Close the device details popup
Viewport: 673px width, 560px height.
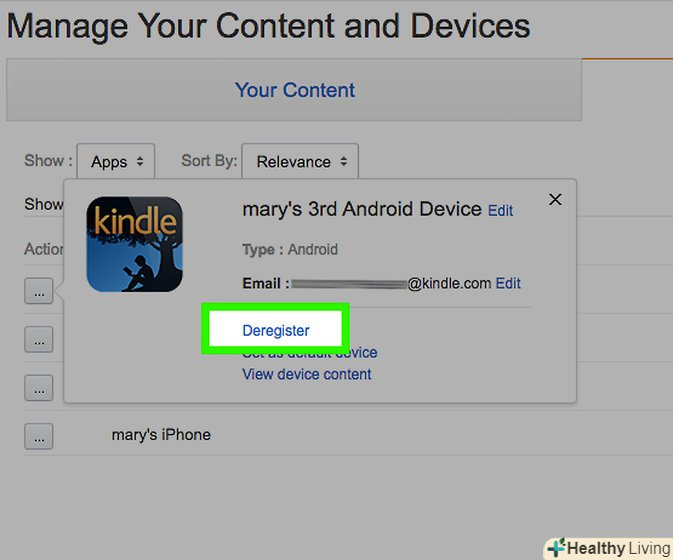555,200
